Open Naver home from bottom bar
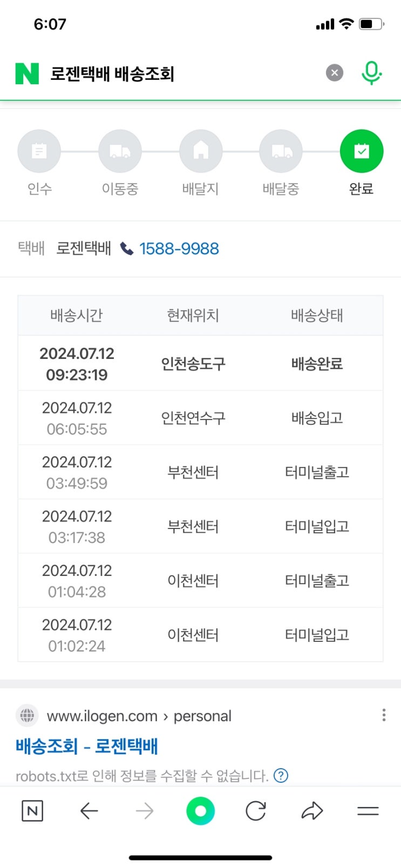The height and width of the screenshot is (868, 401). click(x=32, y=811)
